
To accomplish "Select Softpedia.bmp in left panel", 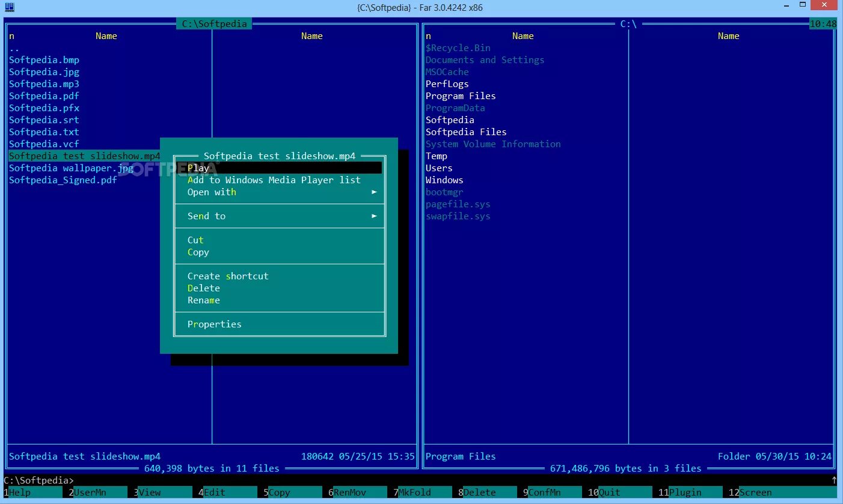I will [x=44, y=60].
